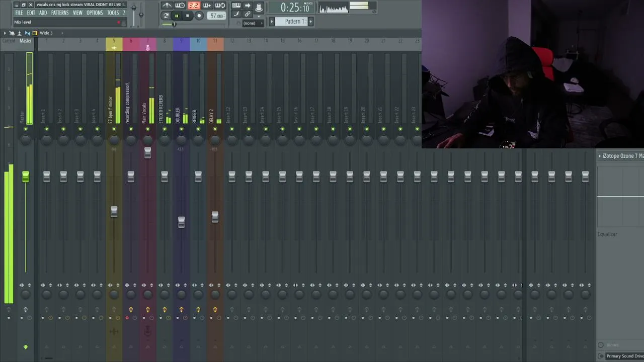Toggle the loop recording icon
644x362 pixels.
(220, 6)
